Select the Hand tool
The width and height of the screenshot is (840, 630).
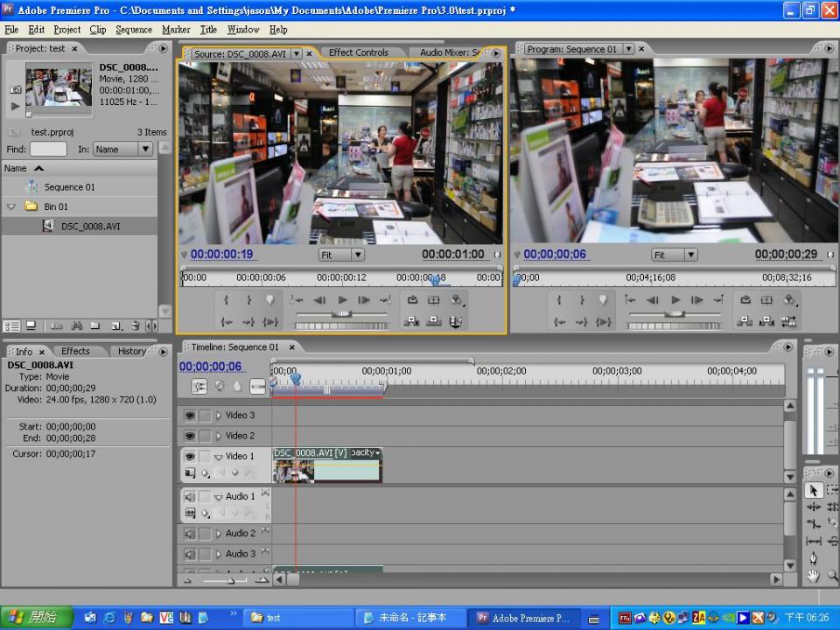pyautogui.click(x=813, y=575)
